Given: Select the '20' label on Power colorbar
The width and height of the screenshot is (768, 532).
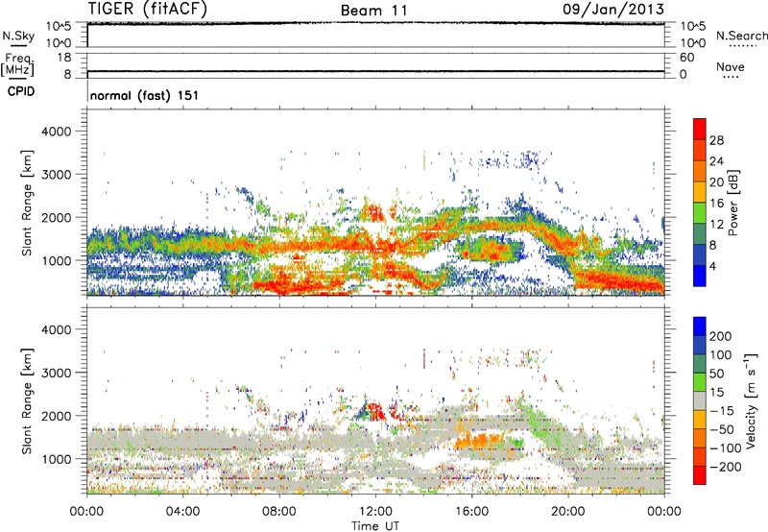Looking at the screenshot, I should point(716,182).
